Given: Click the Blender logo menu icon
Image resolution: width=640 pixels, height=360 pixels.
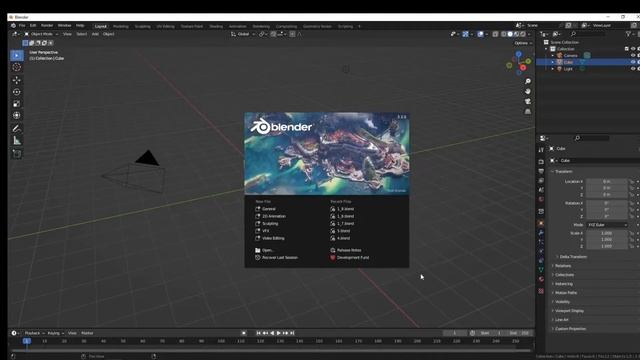Looking at the screenshot, I should 13,26.
